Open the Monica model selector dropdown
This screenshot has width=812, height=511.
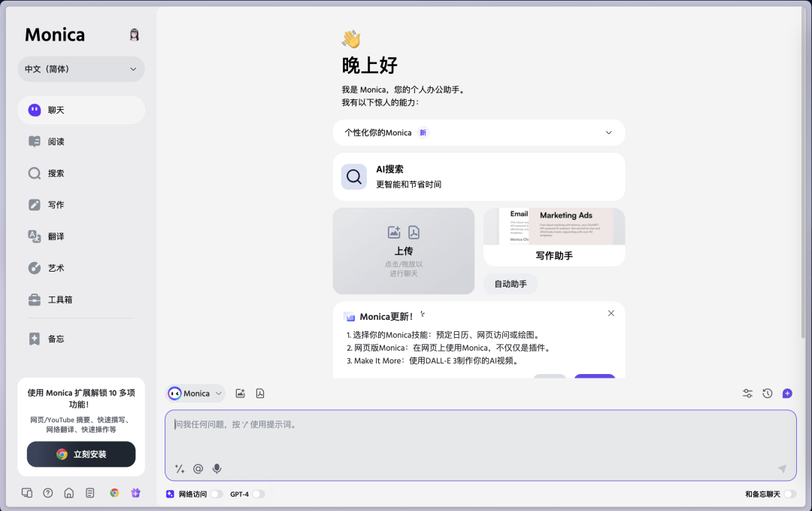coord(195,394)
